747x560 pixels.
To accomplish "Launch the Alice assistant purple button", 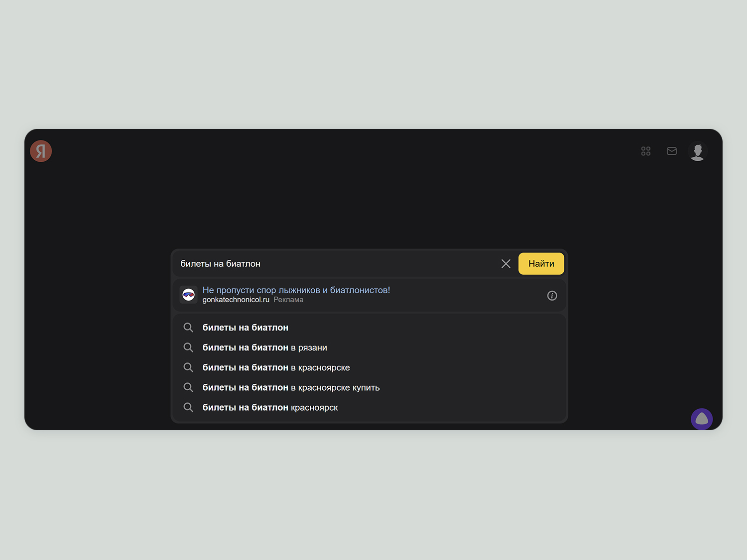I will click(702, 419).
